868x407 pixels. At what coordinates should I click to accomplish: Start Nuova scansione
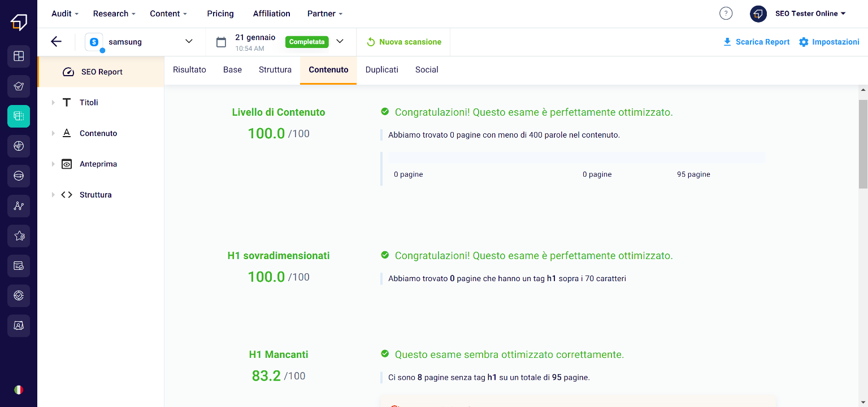click(x=403, y=42)
